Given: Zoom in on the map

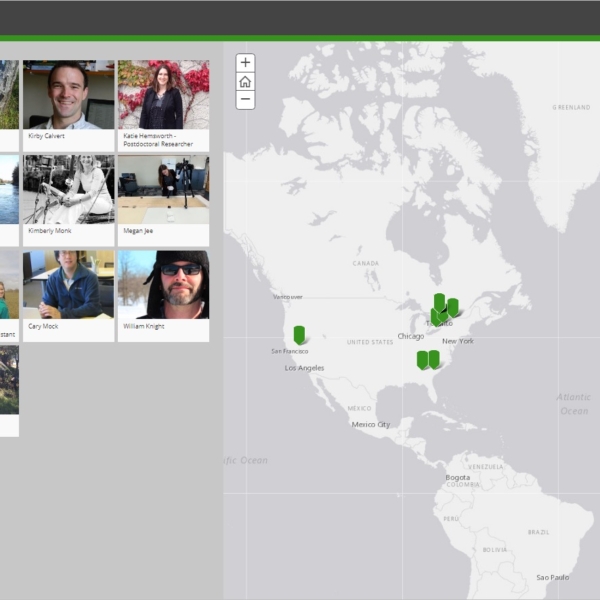Looking at the screenshot, I should (x=245, y=63).
